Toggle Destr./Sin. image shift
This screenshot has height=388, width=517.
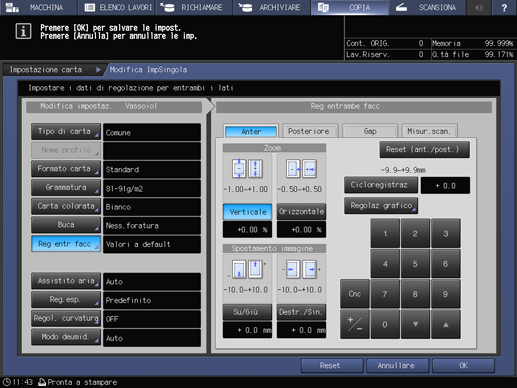[x=301, y=312]
